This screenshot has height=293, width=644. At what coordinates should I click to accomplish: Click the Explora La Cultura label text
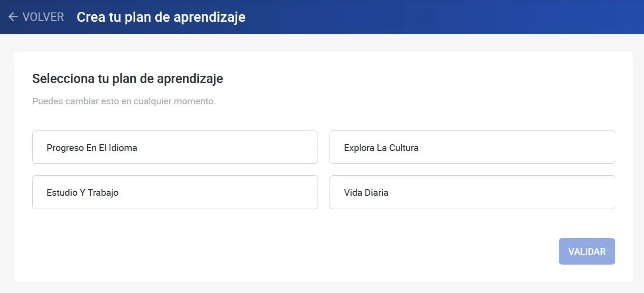point(381,148)
